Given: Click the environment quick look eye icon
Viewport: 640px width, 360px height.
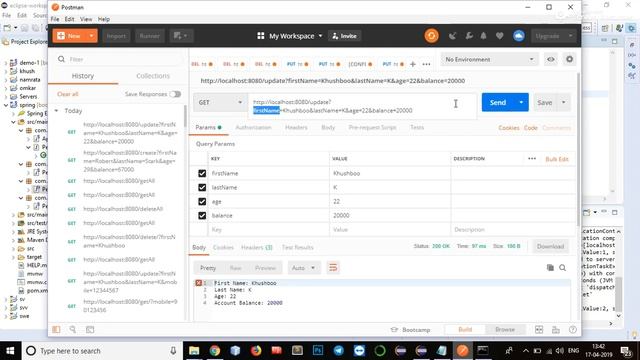Looking at the screenshot, I should pos(551,60).
